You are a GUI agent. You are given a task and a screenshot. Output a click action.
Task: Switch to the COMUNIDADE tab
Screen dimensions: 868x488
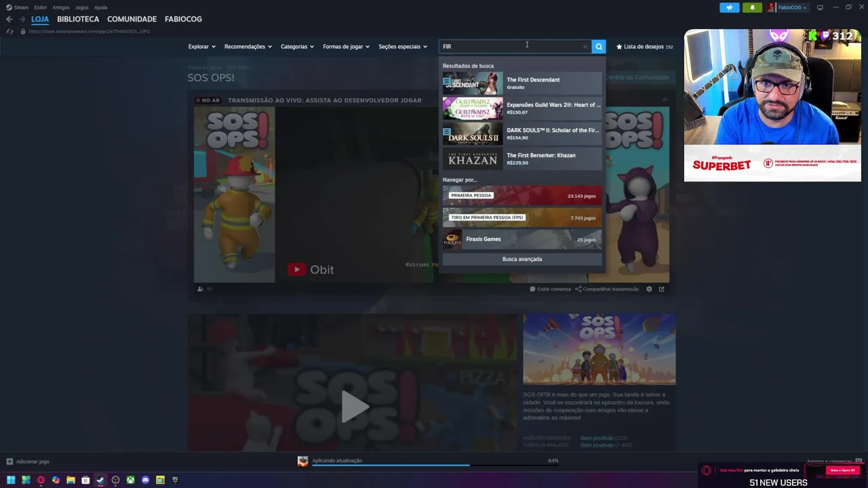(132, 19)
